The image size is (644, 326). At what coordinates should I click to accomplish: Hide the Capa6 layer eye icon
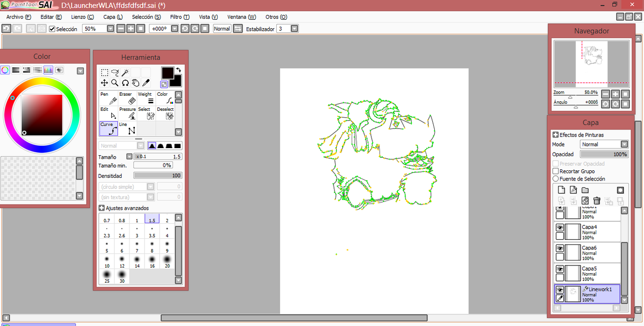[x=559, y=248]
